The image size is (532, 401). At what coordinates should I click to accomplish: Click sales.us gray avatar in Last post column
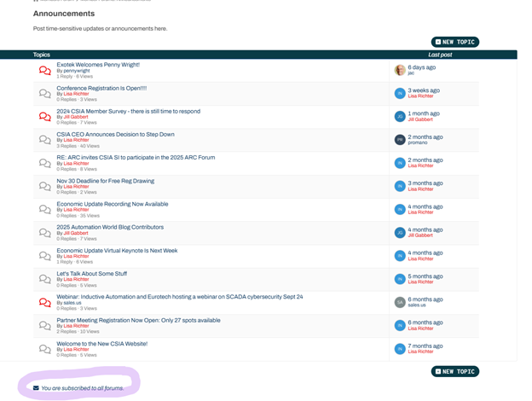(x=399, y=302)
